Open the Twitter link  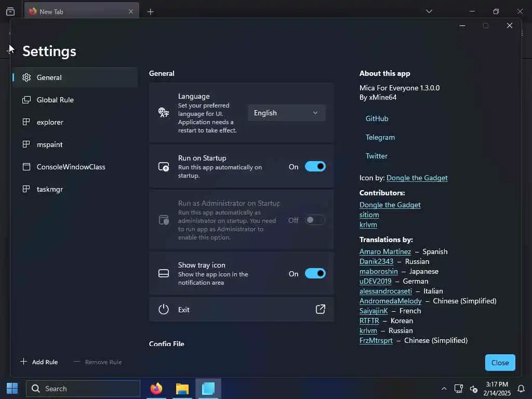[x=376, y=156]
